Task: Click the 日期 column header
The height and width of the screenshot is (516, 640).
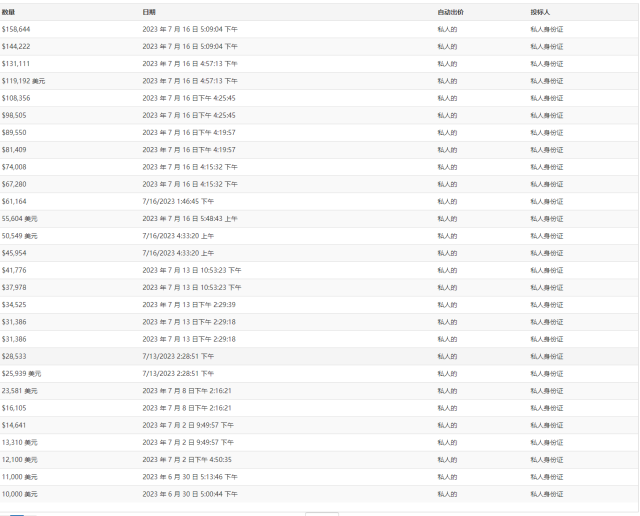Action: point(149,12)
